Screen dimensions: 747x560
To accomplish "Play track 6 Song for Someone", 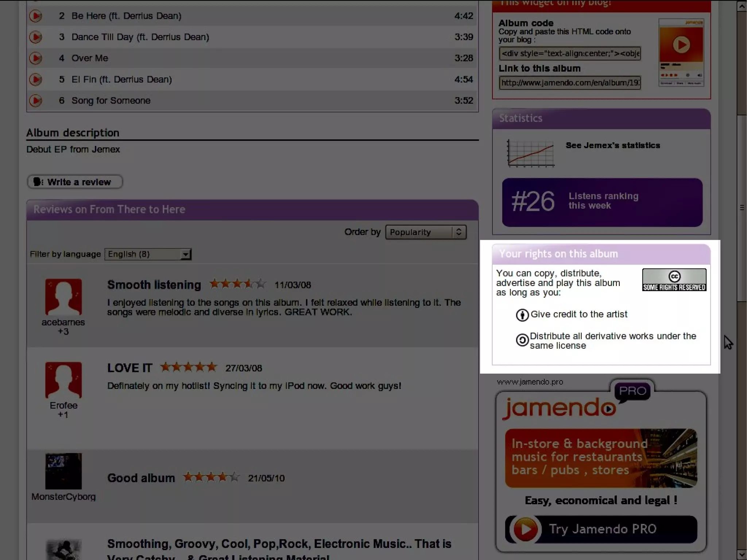I will coord(35,101).
